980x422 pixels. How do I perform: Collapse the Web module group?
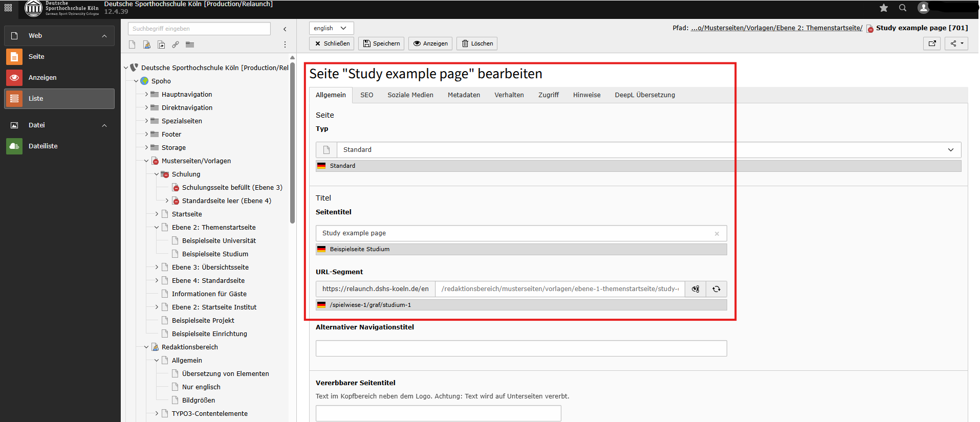104,36
